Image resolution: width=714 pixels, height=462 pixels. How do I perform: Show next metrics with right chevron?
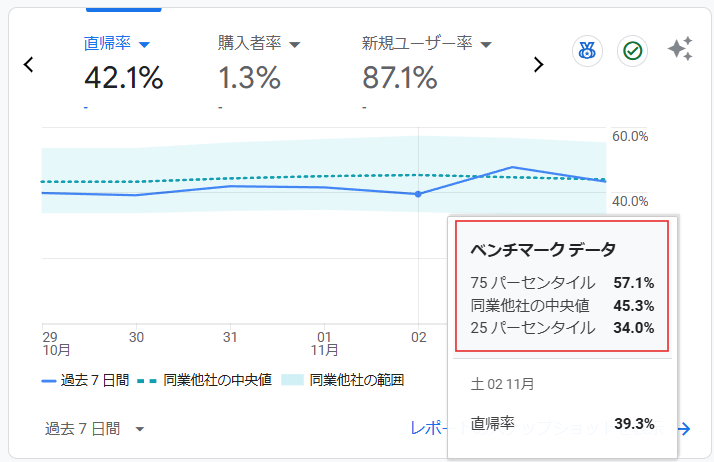click(x=538, y=65)
